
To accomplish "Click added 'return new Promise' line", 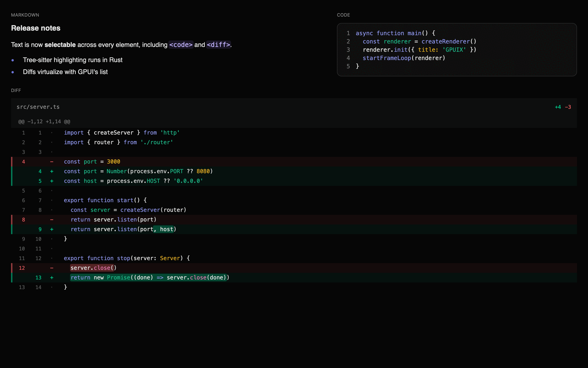I will (294, 277).
